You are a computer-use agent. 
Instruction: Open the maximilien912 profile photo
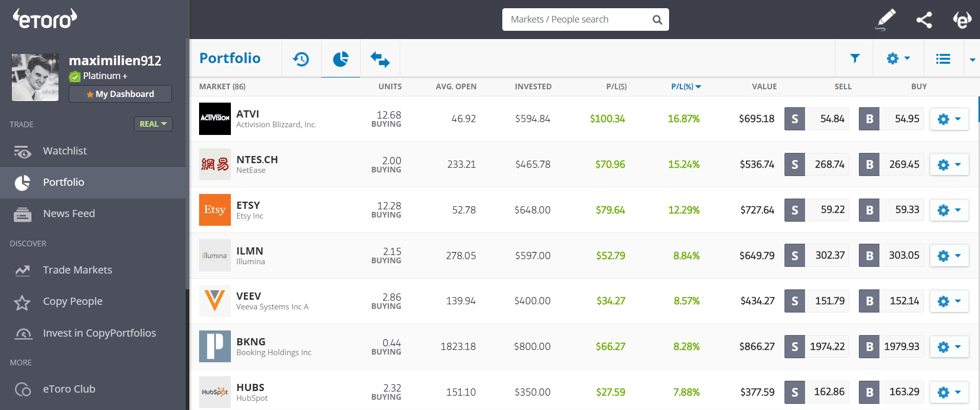click(x=35, y=77)
